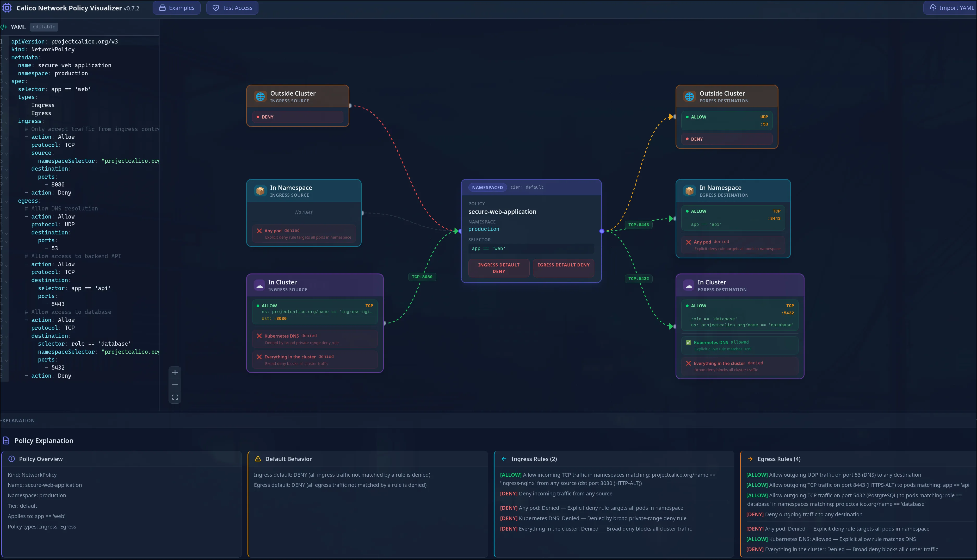977x560 pixels.
Task: Zoom out the graph canvas
Action: (x=175, y=385)
